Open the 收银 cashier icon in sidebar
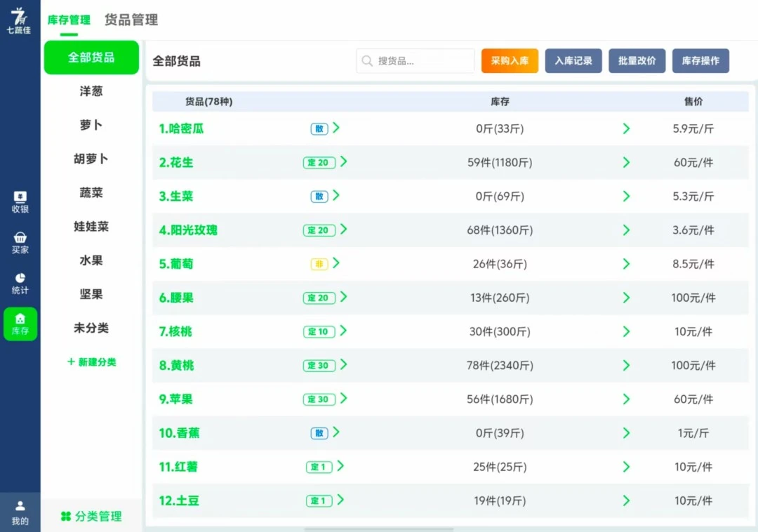Screen dimensions: 758x532 (x=20, y=201)
